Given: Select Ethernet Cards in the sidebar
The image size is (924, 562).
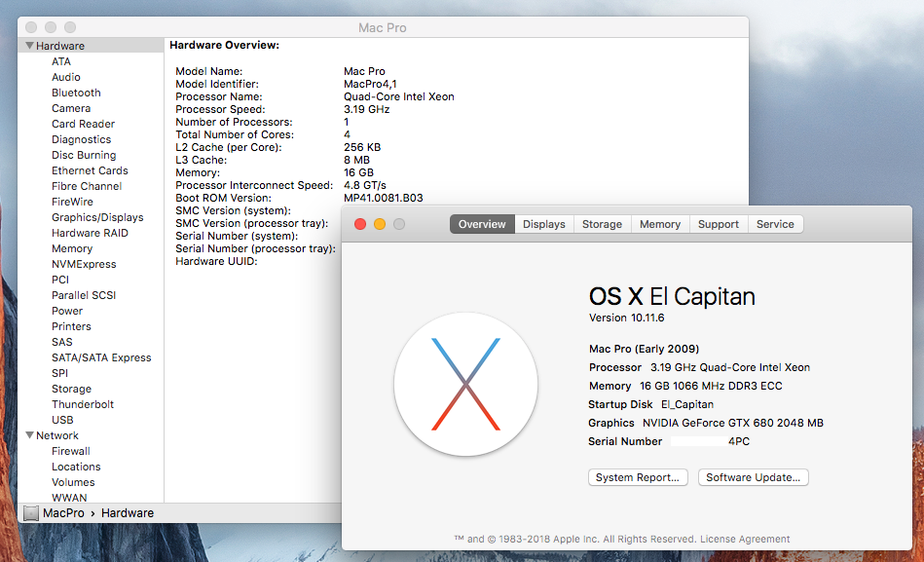Looking at the screenshot, I should pos(90,170).
